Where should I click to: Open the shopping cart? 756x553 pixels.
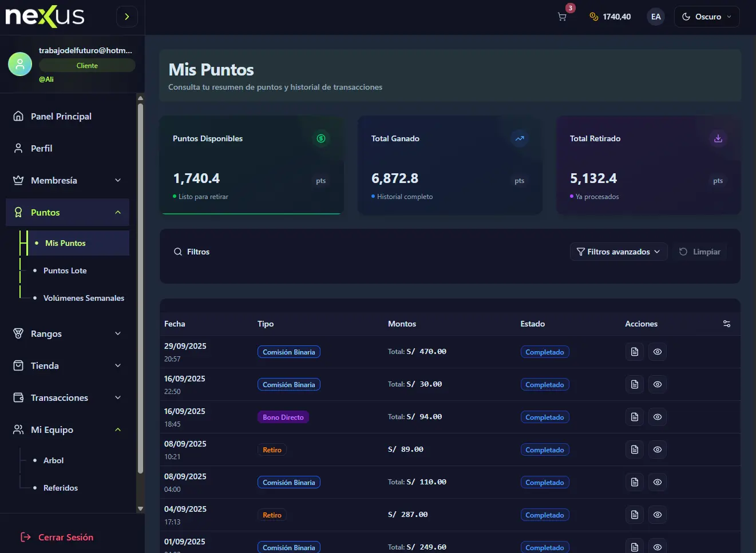click(x=561, y=17)
